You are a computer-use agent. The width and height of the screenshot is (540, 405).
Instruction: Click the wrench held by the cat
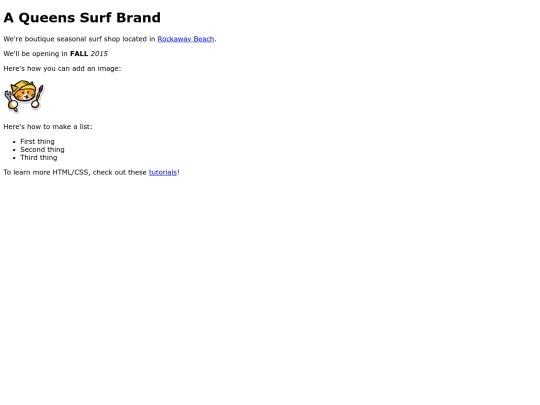tap(8, 95)
